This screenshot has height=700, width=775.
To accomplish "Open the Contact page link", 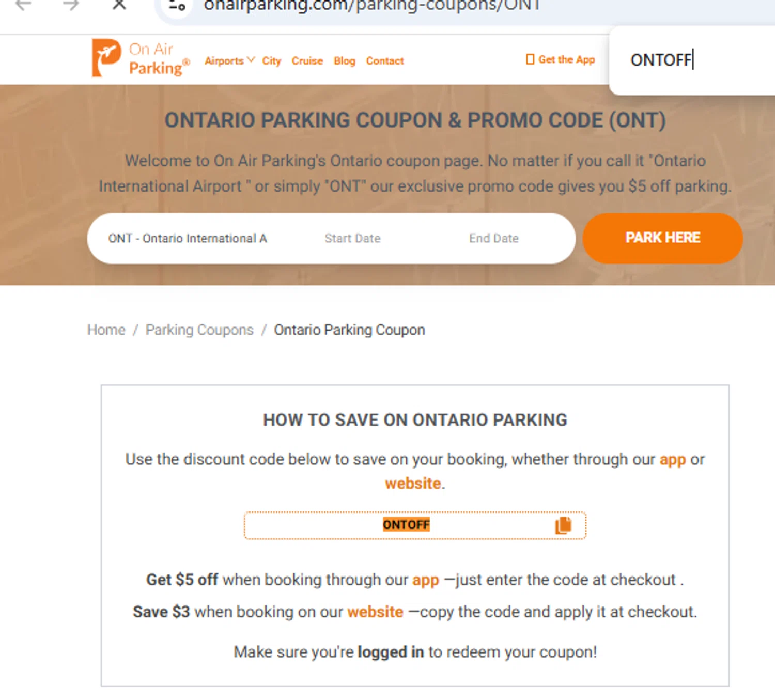I will 385,61.
